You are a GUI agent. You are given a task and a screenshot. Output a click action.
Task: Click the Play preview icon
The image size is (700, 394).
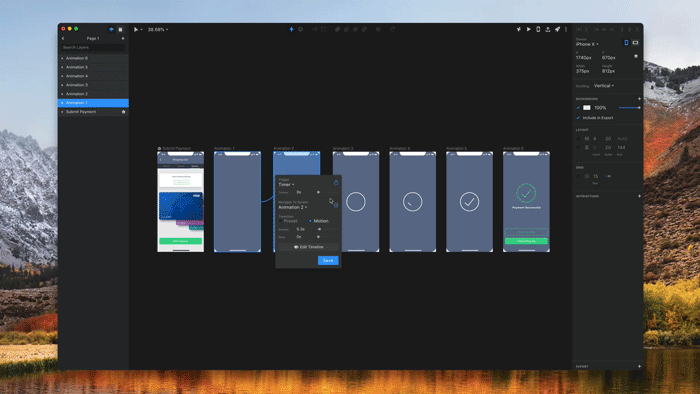coord(529,29)
